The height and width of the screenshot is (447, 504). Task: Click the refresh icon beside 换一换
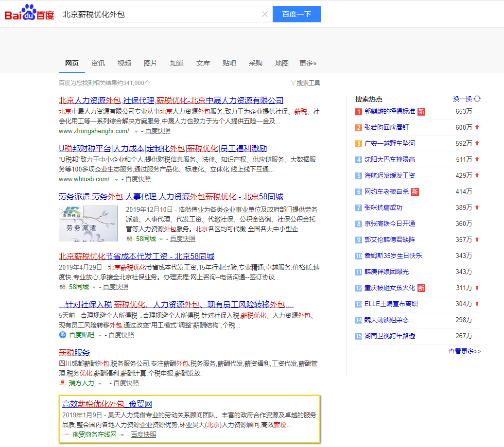[477, 99]
